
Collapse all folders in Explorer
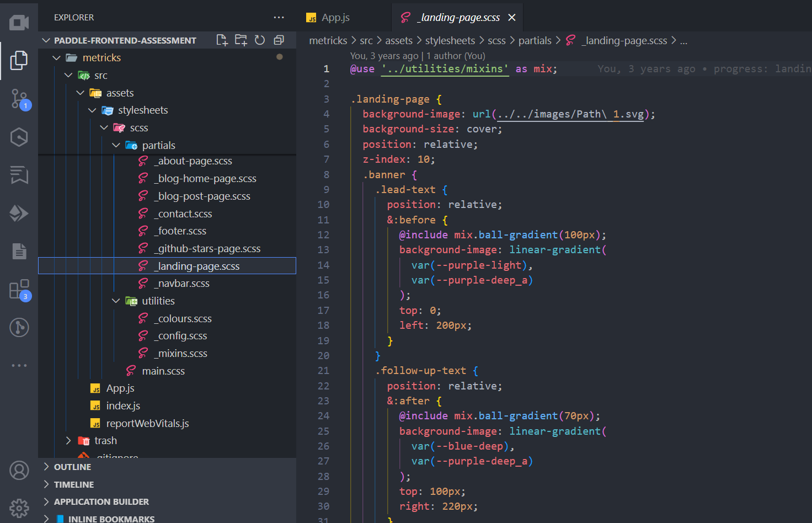click(279, 40)
